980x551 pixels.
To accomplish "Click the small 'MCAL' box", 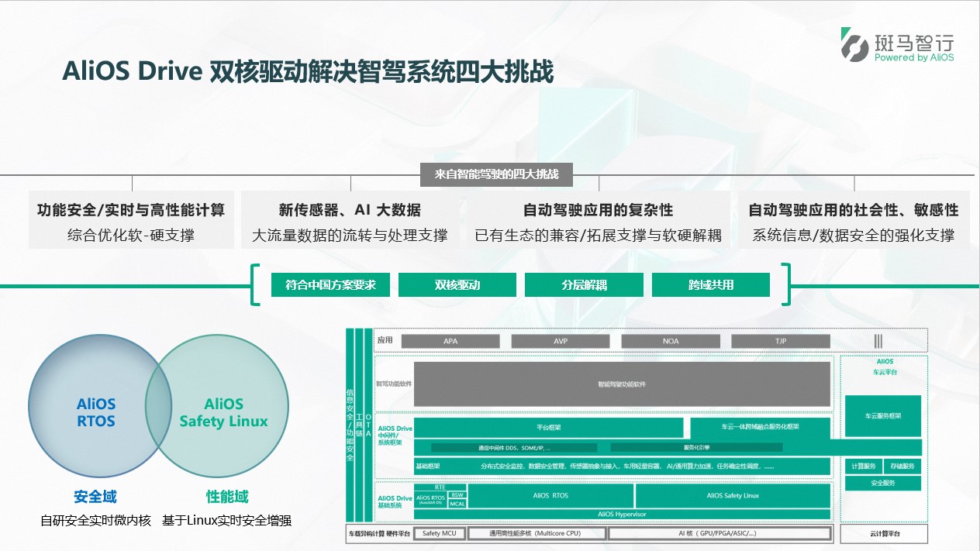I will coord(457,504).
